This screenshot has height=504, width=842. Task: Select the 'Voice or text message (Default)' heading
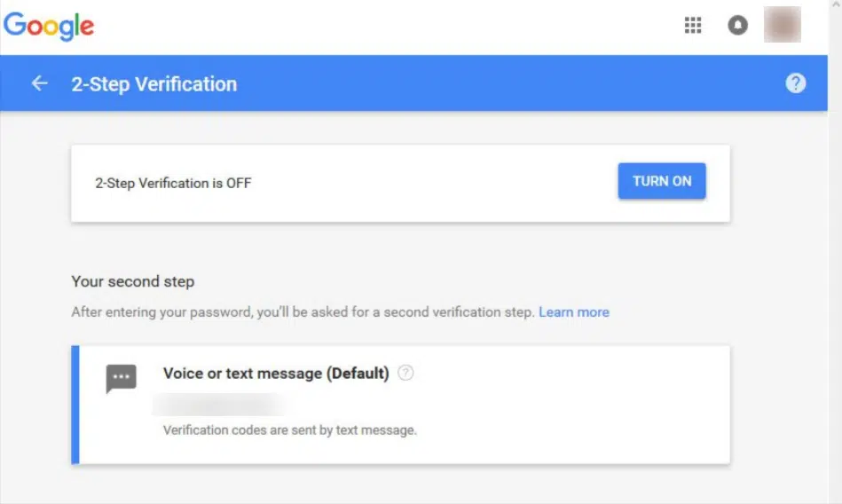coord(276,374)
